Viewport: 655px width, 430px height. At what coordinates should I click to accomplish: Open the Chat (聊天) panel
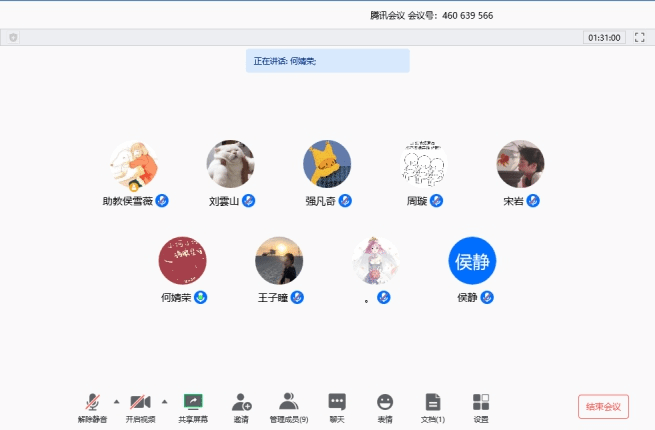coord(337,402)
